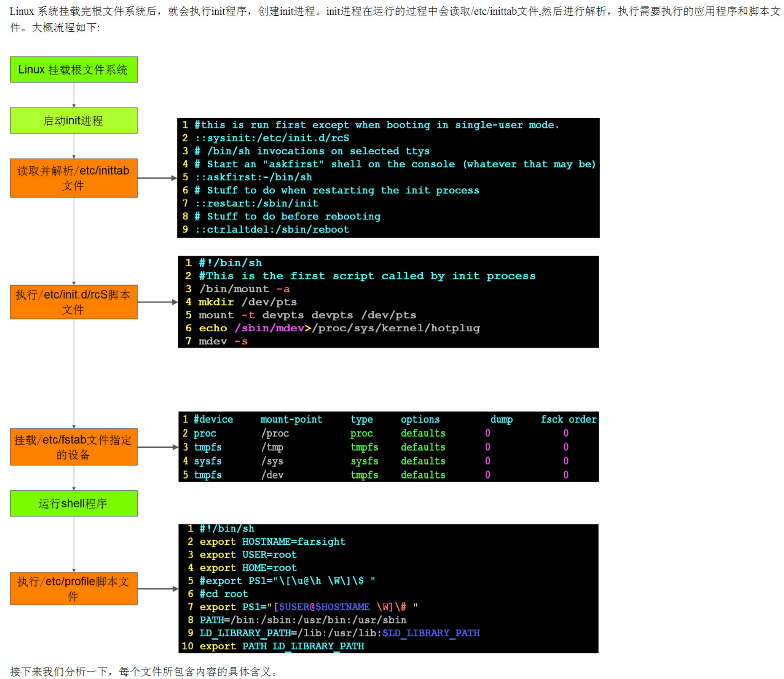Click 'mount -t devpts devpts /dev/pts' line
The width and height of the screenshot is (784, 679).
307,315
